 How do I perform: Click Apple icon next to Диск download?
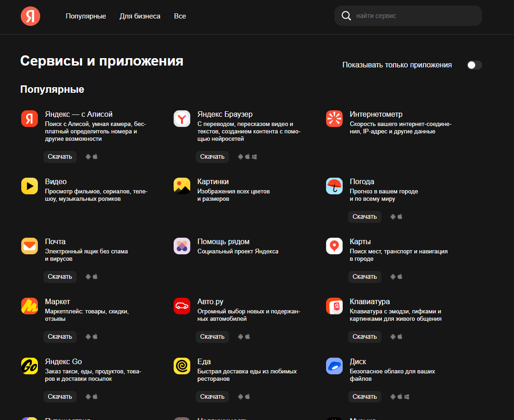tap(400, 396)
